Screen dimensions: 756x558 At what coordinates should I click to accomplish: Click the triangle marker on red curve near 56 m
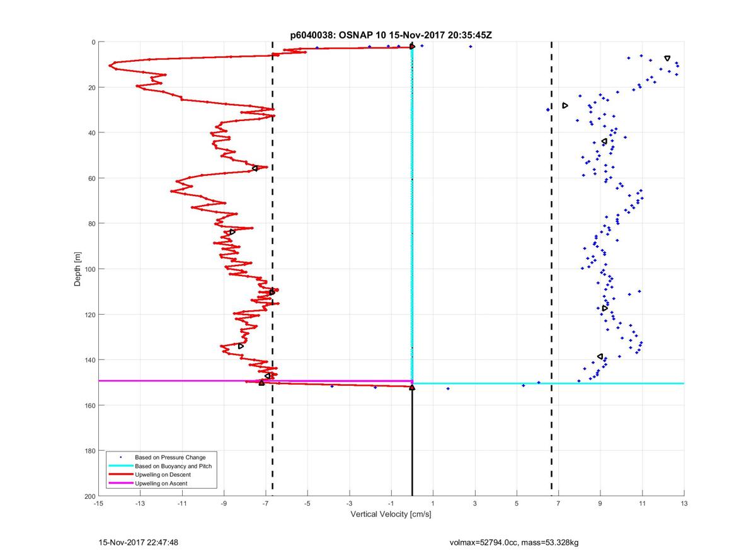(255, 168)
